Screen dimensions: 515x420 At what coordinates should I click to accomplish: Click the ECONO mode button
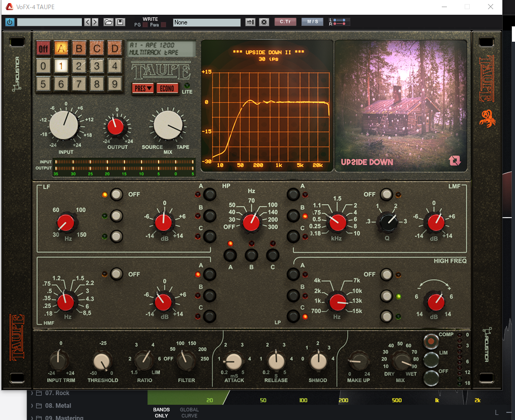[x=167, y=88]
